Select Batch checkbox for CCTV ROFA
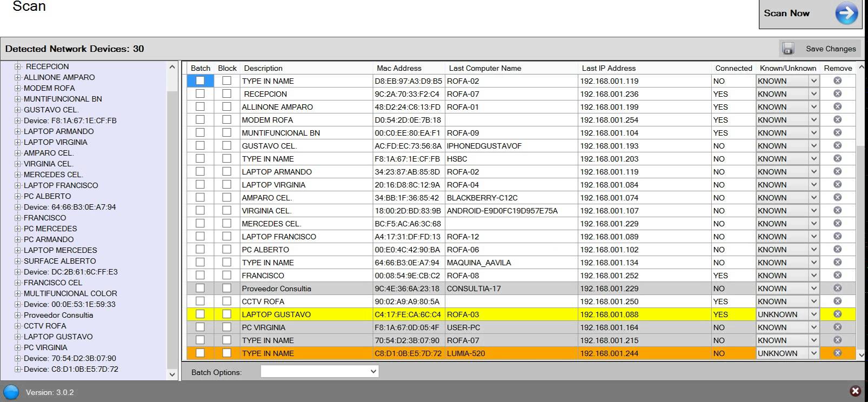The height and width of the screenshot is (402, 868). tap(200, 301)
